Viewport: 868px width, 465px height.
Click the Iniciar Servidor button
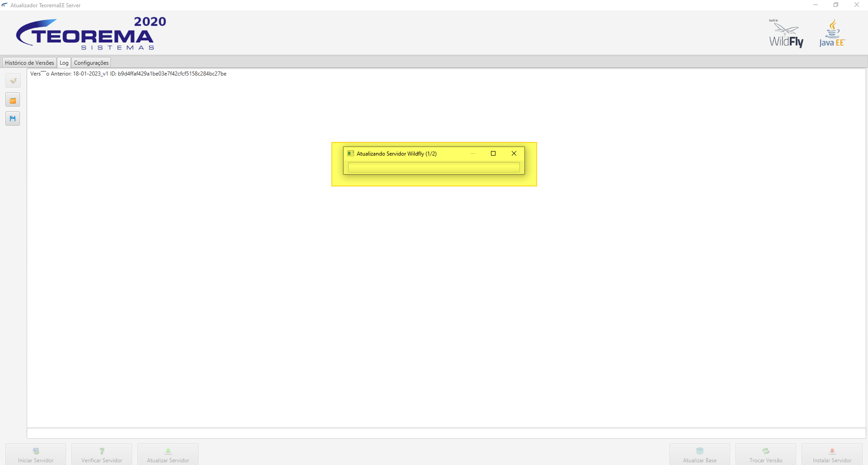[x=36, y=455]
